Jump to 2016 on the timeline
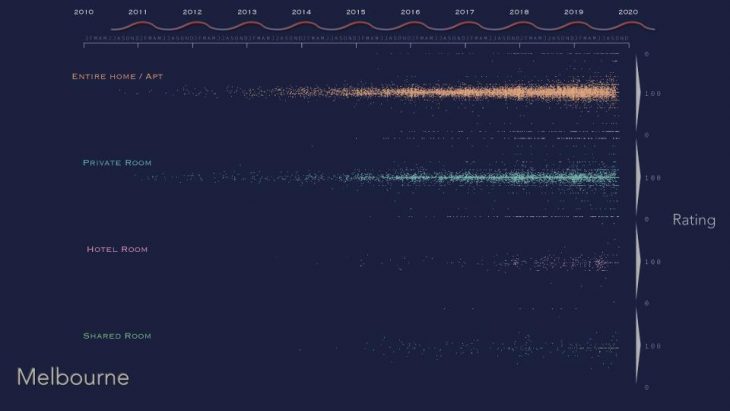This screenshot has height=411, width=730. point(410,12)
